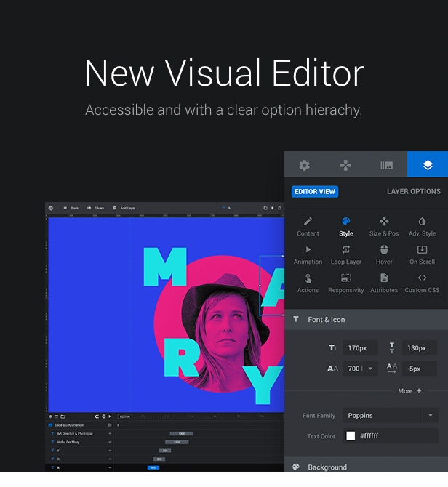Screen dimensions: 448x487
Task: Open the general settings gear tab
Action: point(304,165)
